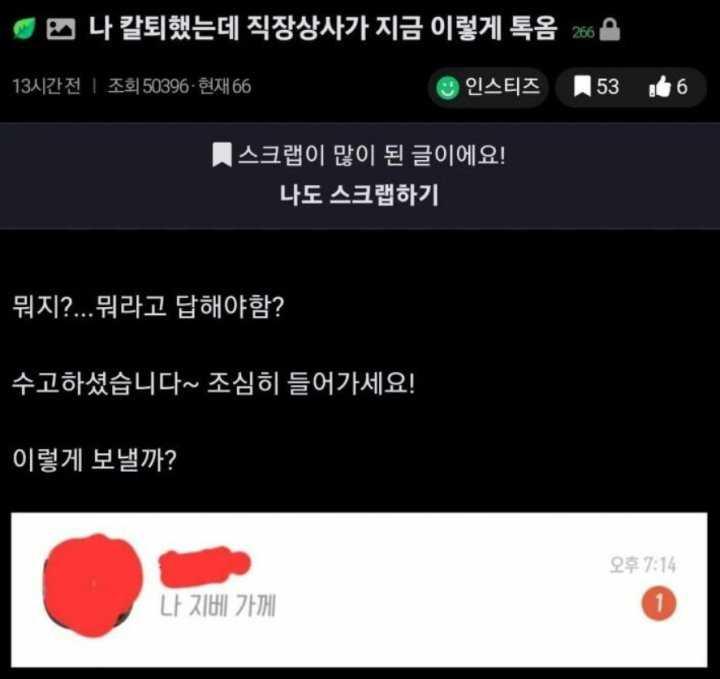Click the image attachment icon before title

click(x=61, y=29)
